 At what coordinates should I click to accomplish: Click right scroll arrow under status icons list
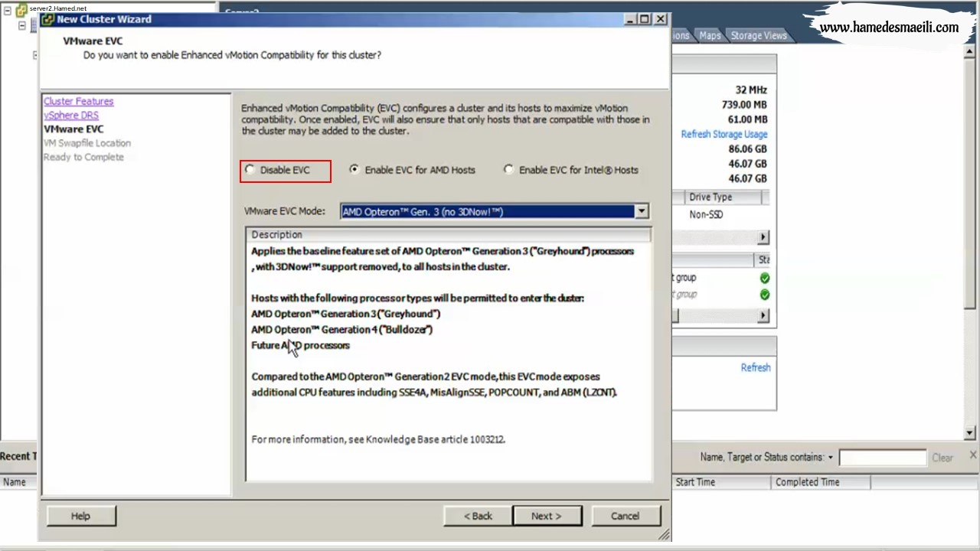(x=763, y=315)
